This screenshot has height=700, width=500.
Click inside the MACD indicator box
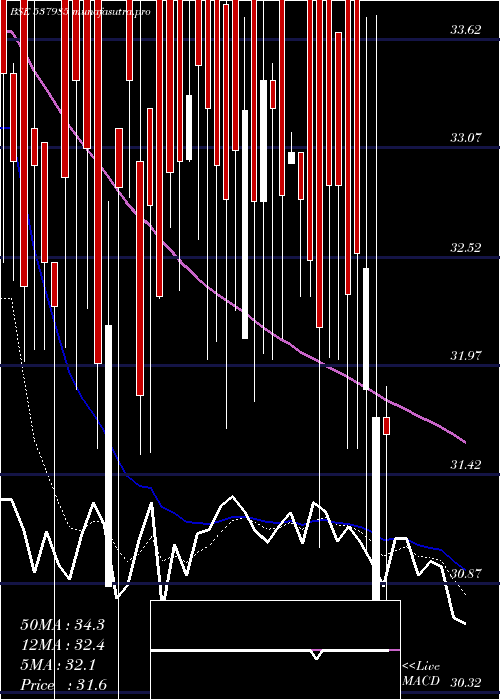tap(275, 650)
